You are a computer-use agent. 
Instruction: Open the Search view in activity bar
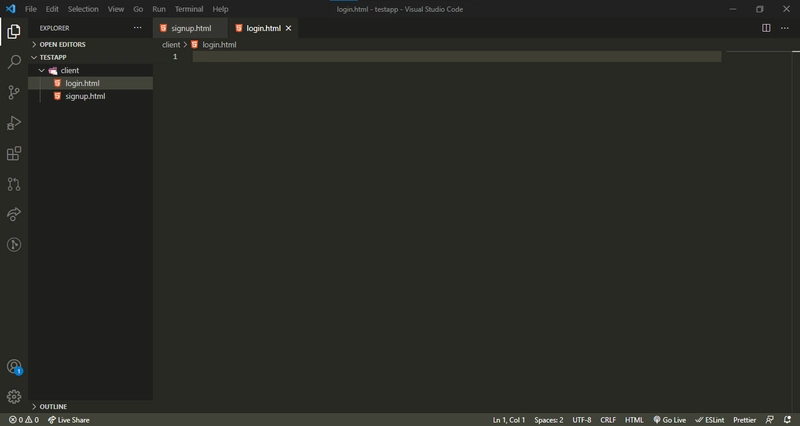pyautogui.click(x=14, y=62)
